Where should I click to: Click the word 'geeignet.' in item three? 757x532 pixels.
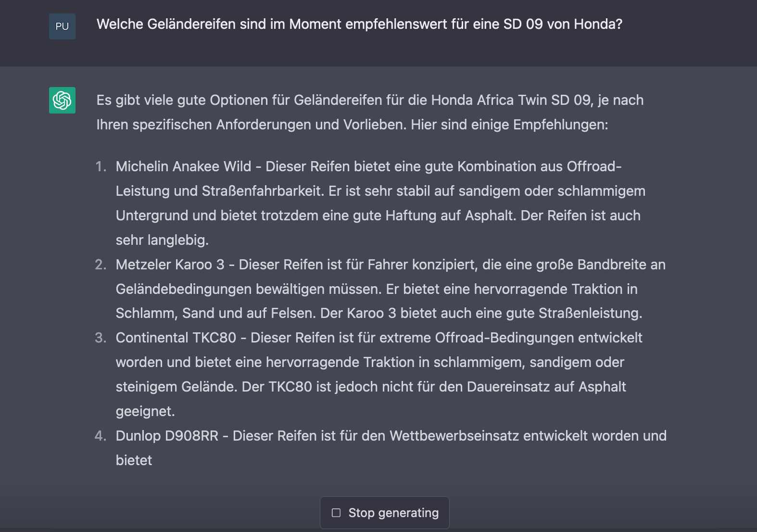point(145,411)
